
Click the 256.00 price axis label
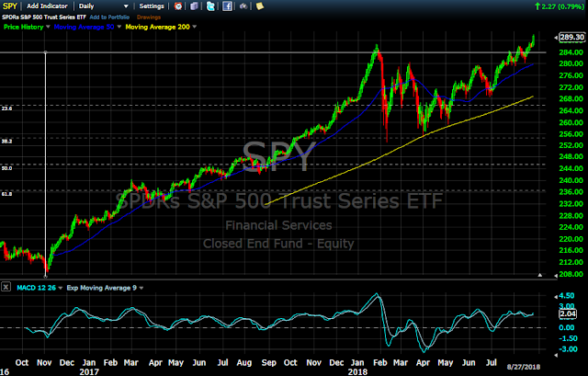tap(571, 134)
